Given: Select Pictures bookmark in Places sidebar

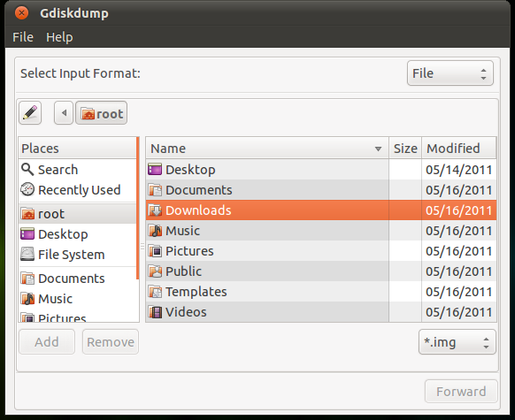Looking at the screenshot, I should (78, 317).
